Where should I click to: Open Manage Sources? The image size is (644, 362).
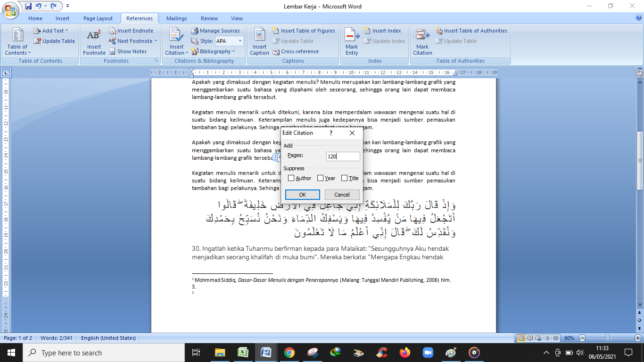(x=215, y=31)
